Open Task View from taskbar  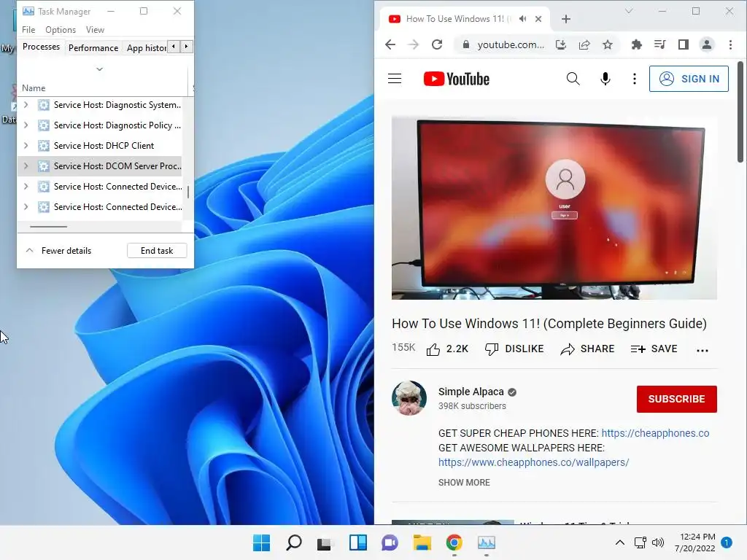point(325,542)
